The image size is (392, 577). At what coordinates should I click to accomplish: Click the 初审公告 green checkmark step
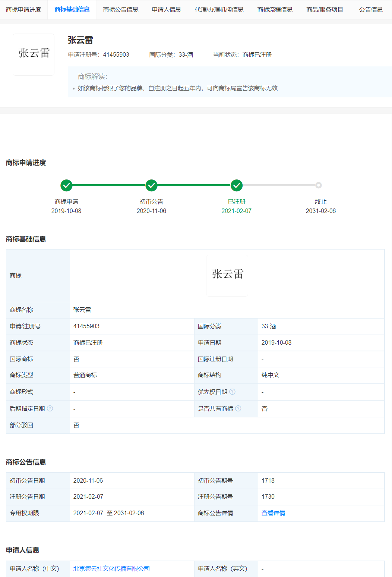point(151,185)
